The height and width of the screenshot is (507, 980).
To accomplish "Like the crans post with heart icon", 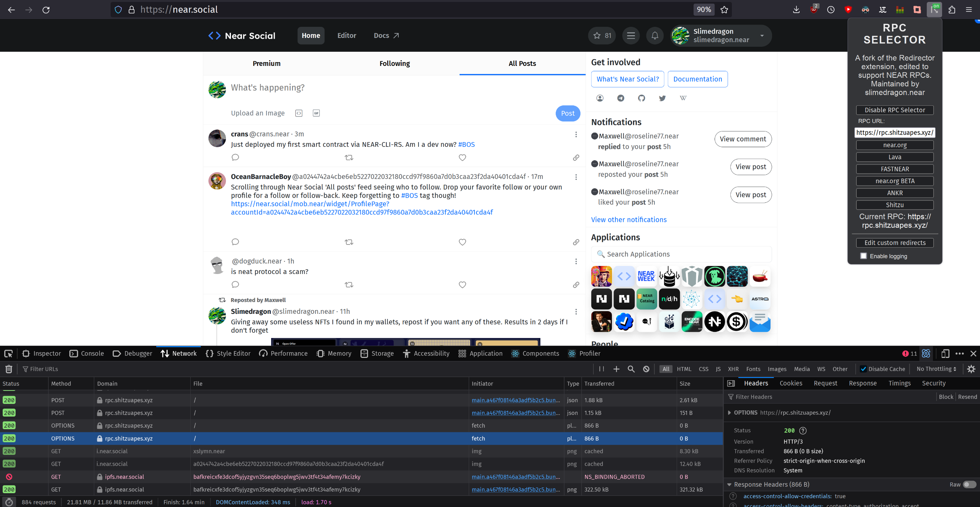I will [462, 158].
